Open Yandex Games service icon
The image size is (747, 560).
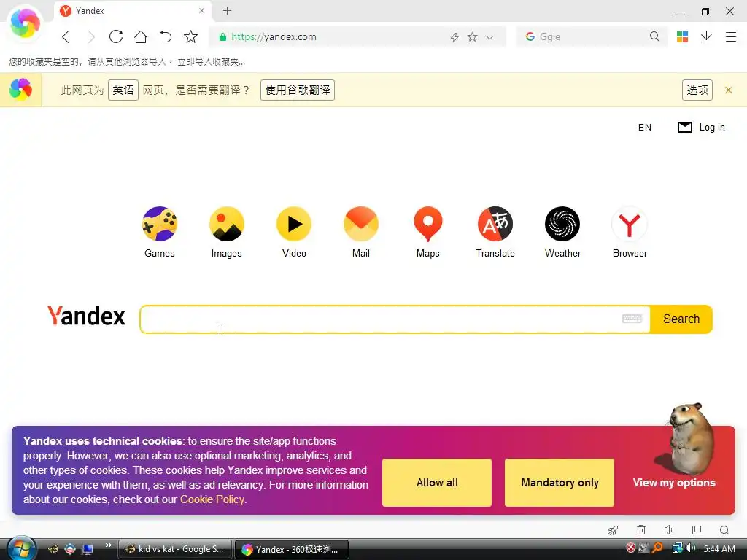coord(160,225)
